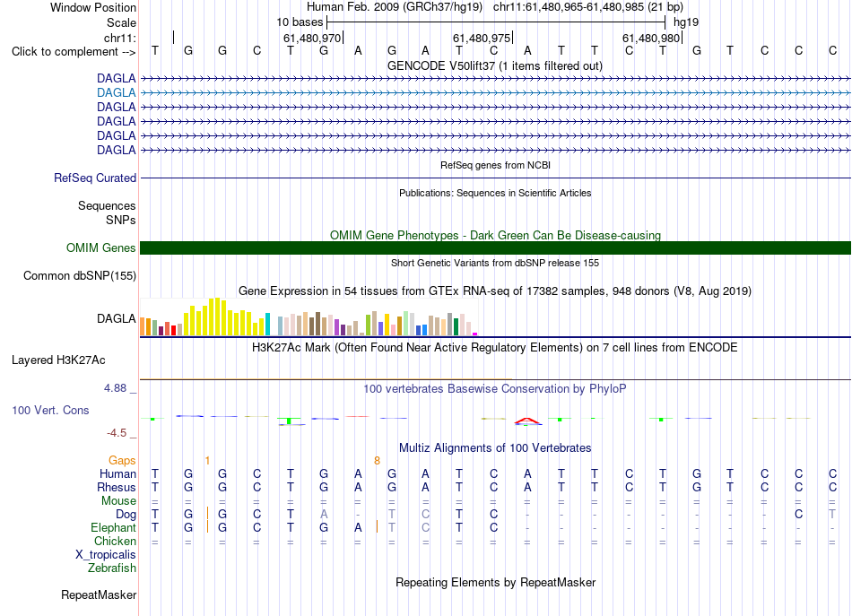The height and width of the screenshot is (616, 852).
Task: Select the Zebrafish species row label
Action: pyautogui.click(x=112, y=568)
